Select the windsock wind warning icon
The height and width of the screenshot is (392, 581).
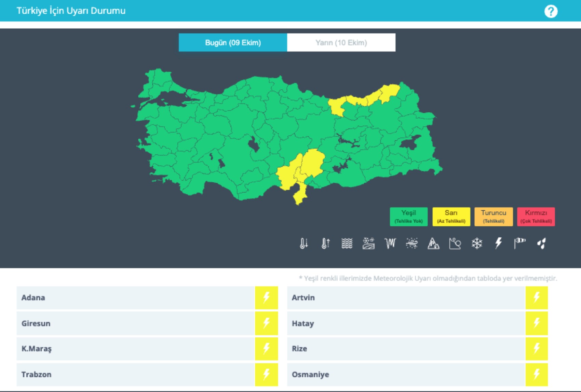point(520,243)
